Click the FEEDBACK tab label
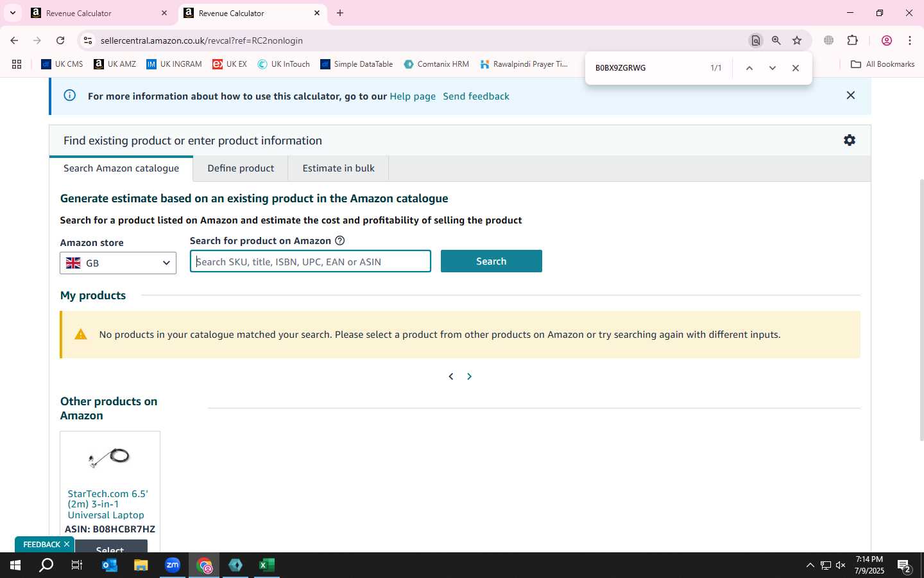924x578 pixels. pyautogui.click(x=42, y=545)
